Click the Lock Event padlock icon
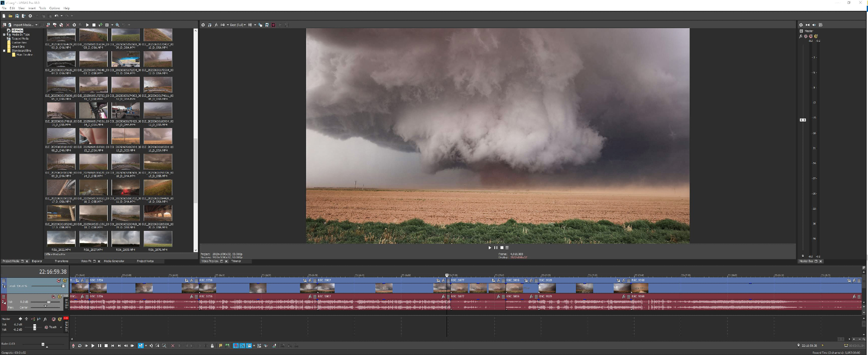This screenshot has width=868, height=355. [x=212, y=346]
